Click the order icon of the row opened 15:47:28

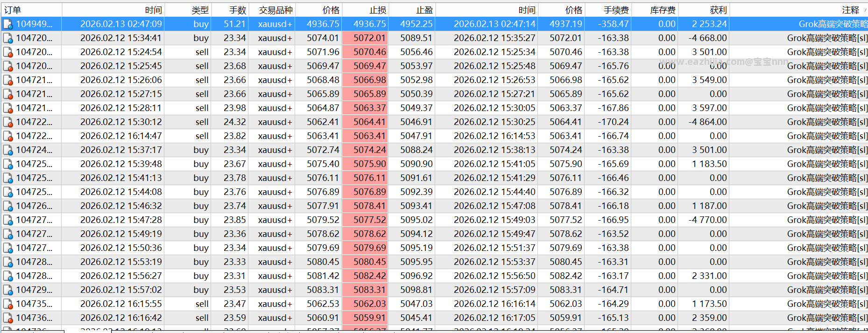(8, 220)
